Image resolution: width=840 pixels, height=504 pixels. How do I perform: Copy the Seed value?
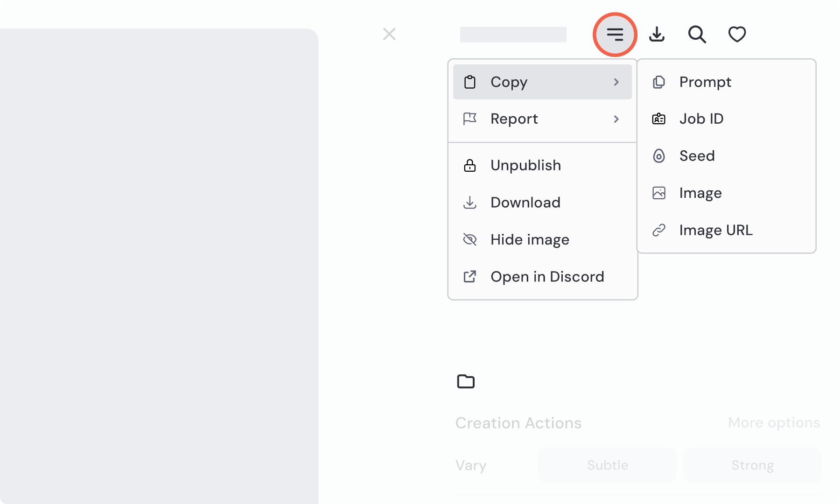click(x=697, y=156)
